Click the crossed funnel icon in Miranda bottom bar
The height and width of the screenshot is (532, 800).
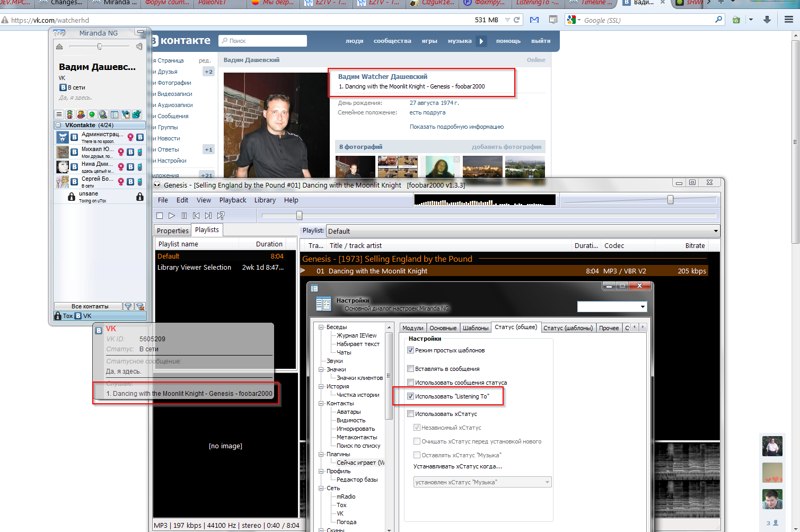(140, 306)
